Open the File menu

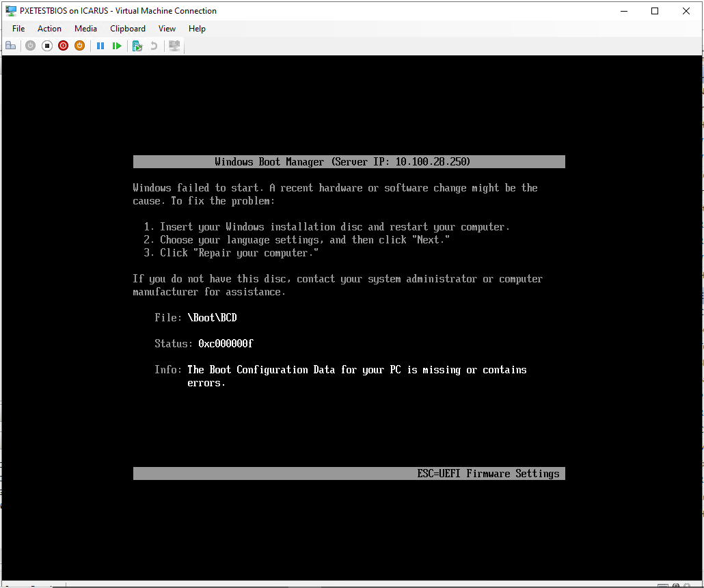click(x=18, y=29)
